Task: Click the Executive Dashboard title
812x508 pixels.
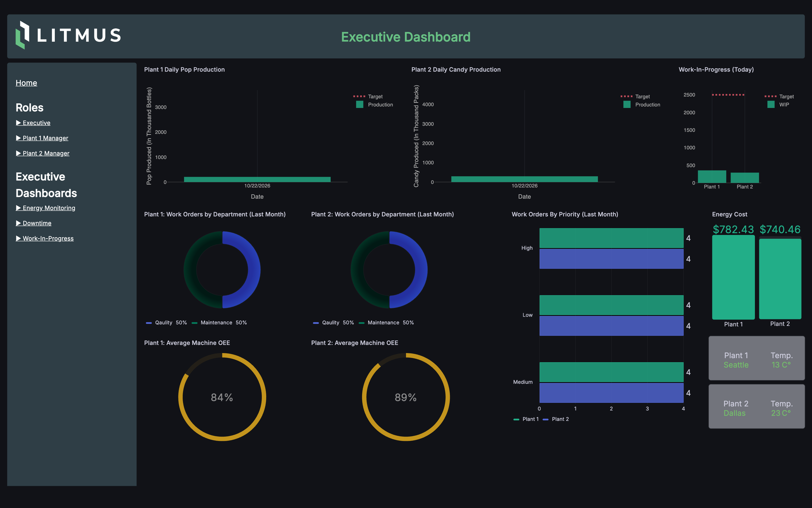Action: click(406, 37)
